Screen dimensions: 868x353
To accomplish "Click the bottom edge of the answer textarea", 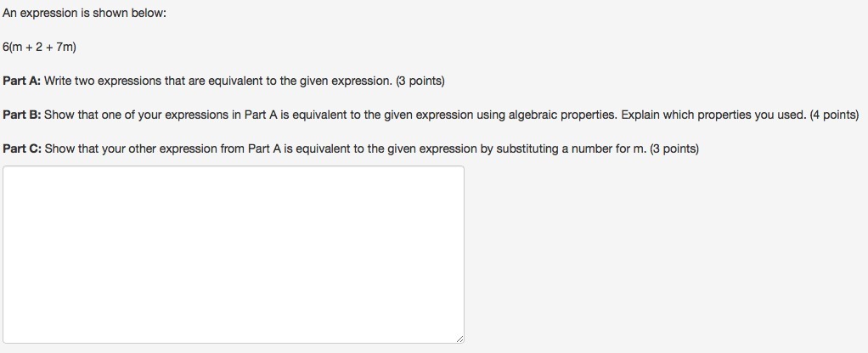I will 233,343.
